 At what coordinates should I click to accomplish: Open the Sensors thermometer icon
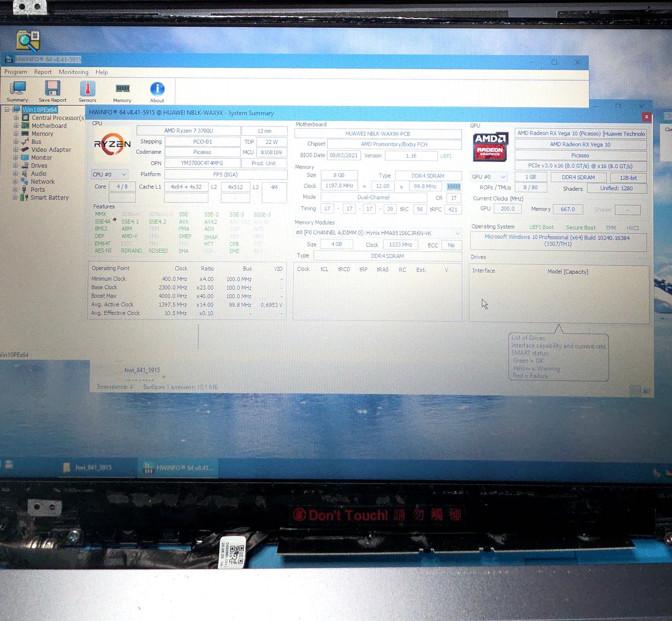pyautogui.click(x=87, y=89)
